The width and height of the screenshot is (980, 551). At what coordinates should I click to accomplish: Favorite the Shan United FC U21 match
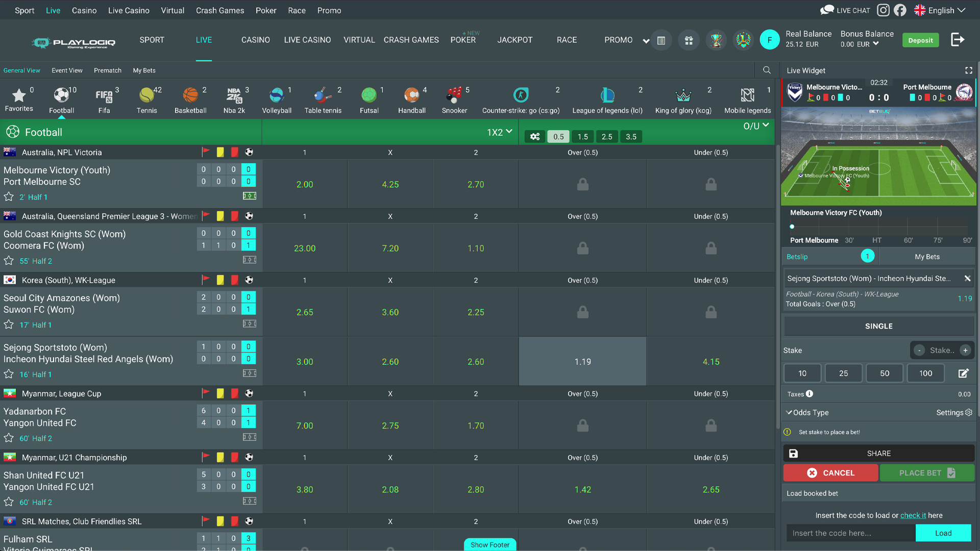pyautogui.click(x=9, y=502)
